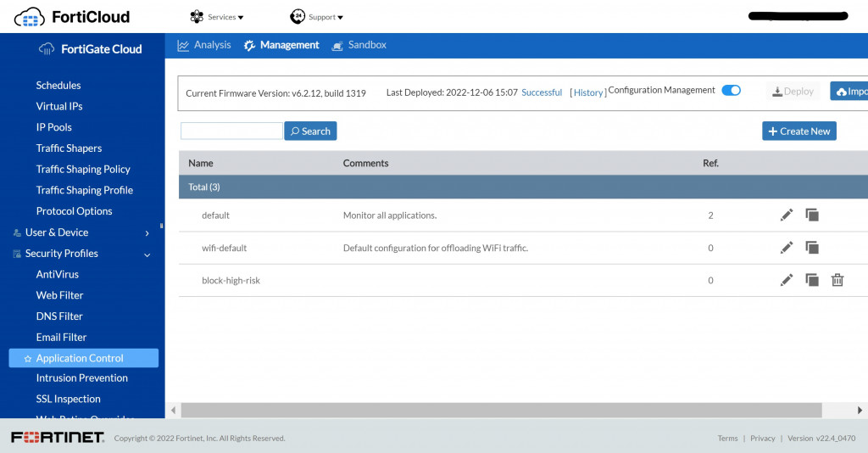Click the horizontal scrollbar right arrow

(x=860, y=411)
